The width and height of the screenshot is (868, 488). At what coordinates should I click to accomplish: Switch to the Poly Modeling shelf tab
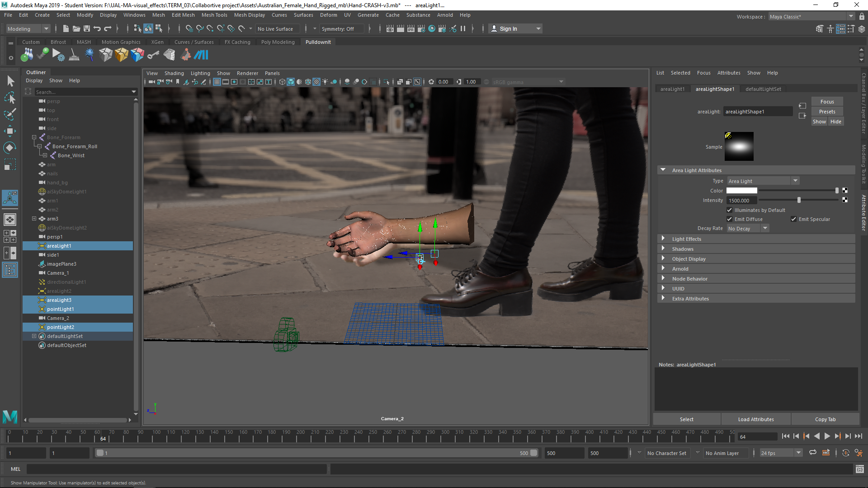point(278,42)
